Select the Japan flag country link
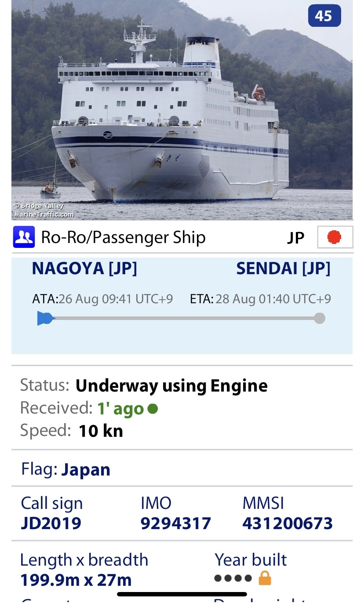 [86, 469]
